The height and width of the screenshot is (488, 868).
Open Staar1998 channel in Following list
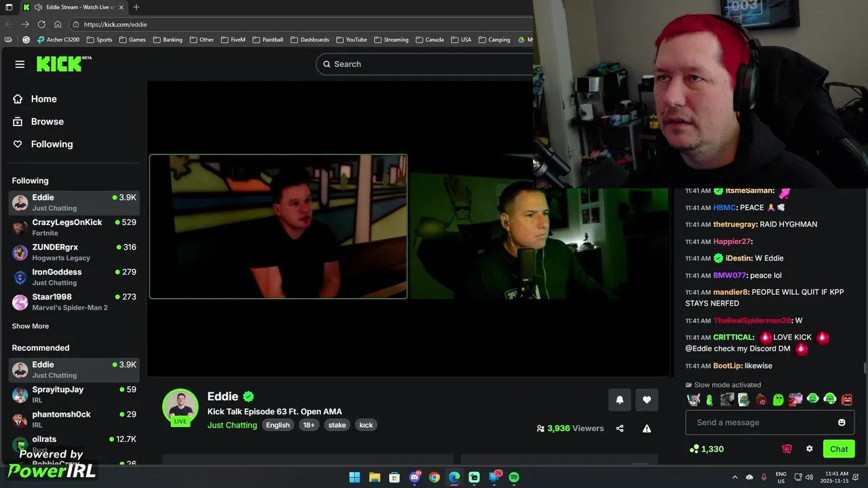pos(75,302)
